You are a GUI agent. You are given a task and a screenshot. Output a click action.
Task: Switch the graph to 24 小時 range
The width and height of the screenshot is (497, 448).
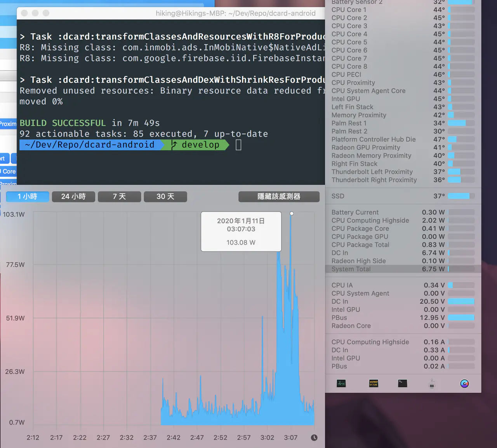(x=73, y=197)
